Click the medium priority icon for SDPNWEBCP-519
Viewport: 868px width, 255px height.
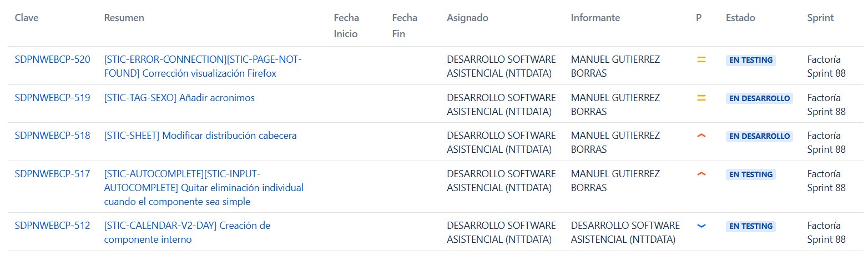(x=701, y=98)
